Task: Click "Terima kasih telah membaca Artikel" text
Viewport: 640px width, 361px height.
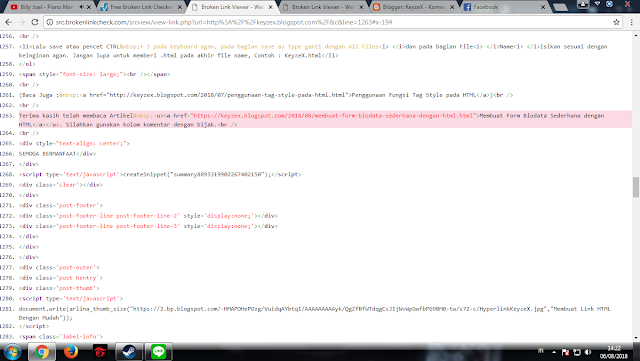Action: click(76, 116)
